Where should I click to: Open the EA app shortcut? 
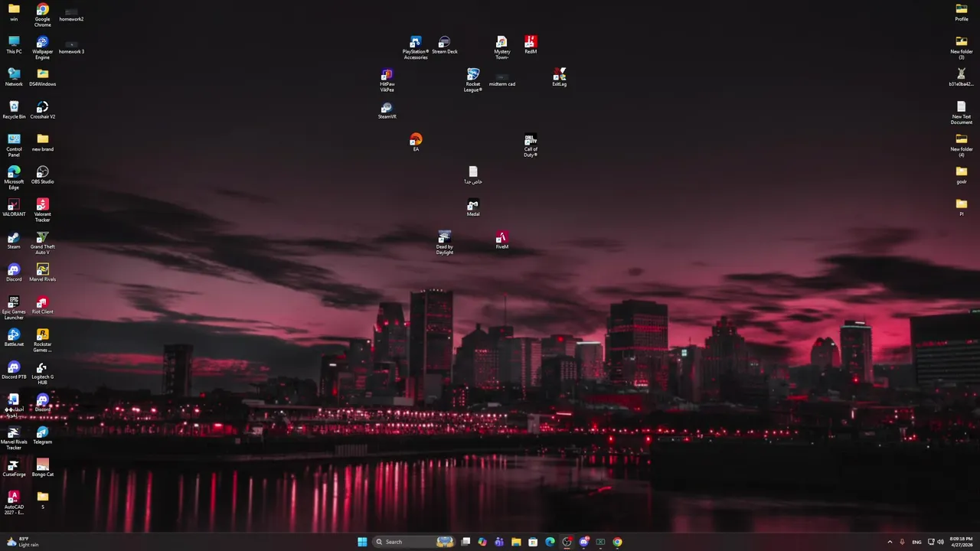point(416,142)
